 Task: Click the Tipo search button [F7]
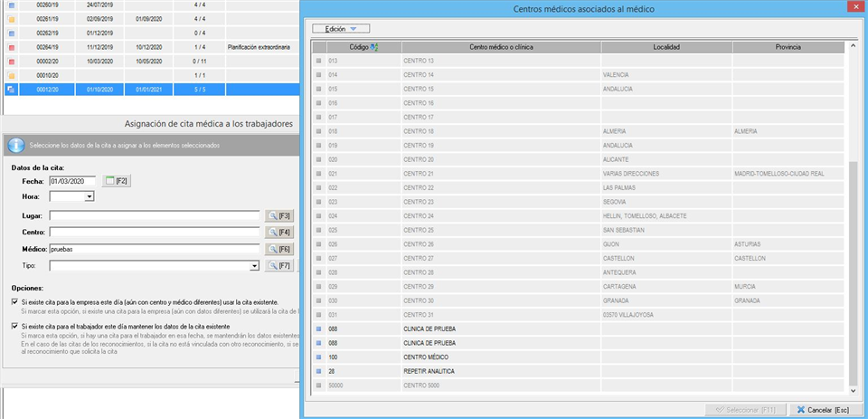coord(278,265)
